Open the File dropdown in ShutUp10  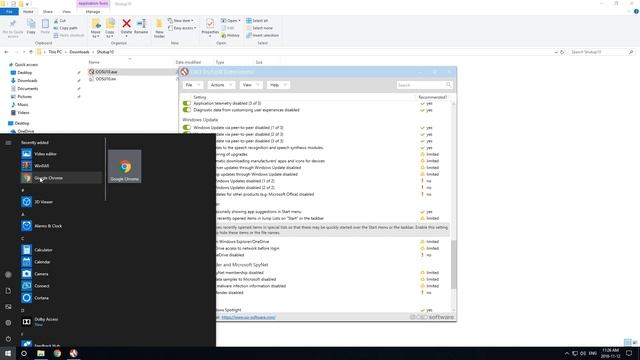[x=192, y=85]
